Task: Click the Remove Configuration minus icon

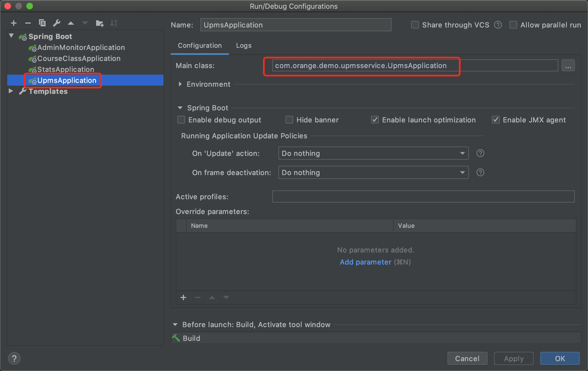Action: 28,23
